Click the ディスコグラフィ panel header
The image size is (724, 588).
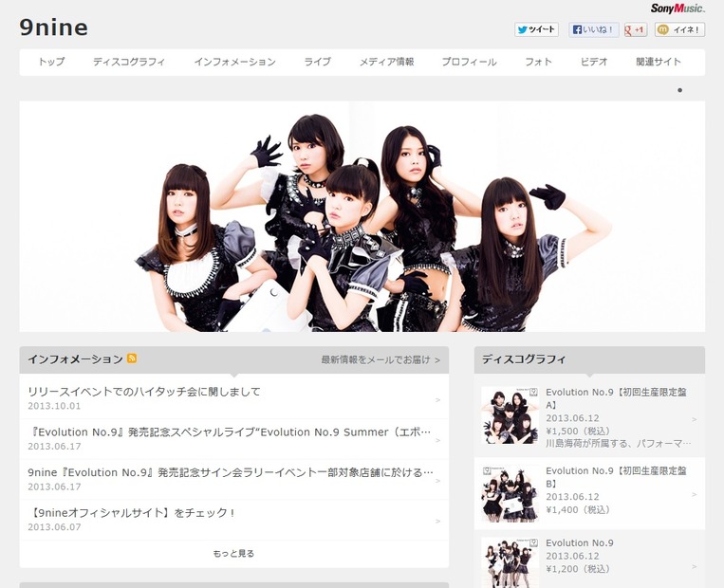[589, 359]
